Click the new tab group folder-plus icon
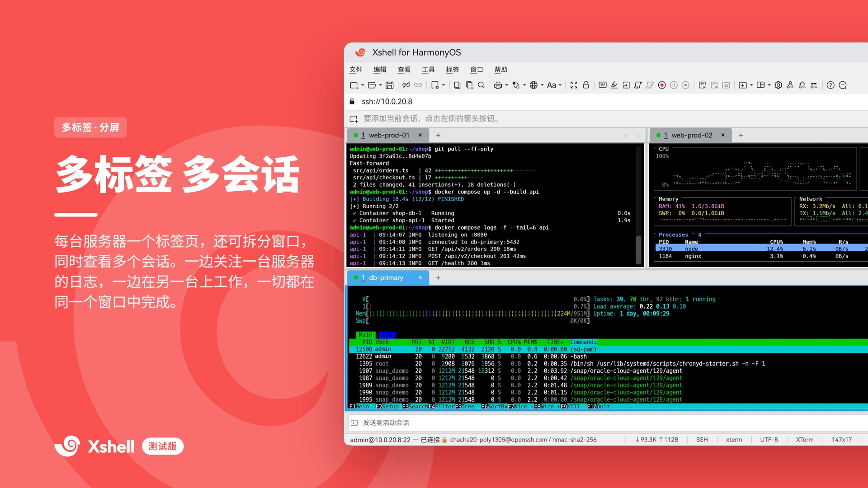 point(743,85)
